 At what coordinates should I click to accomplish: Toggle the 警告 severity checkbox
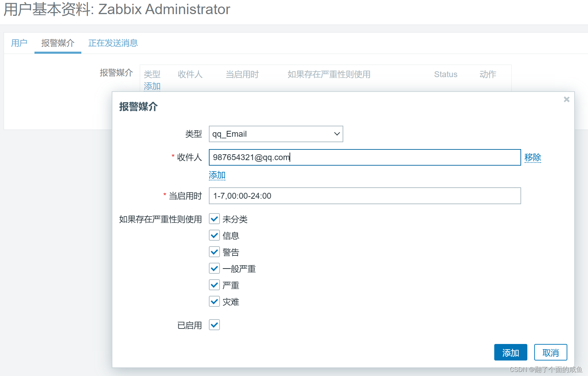[214, 252]
